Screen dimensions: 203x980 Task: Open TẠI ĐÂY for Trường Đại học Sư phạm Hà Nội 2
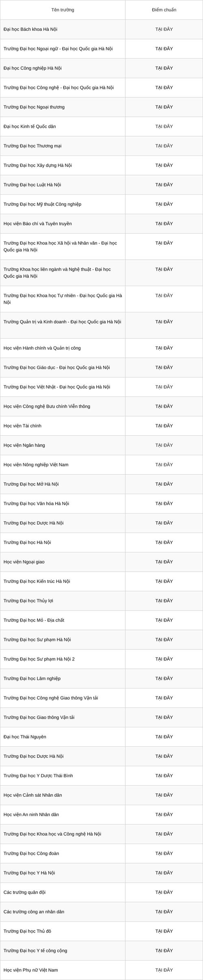(164, 659)
